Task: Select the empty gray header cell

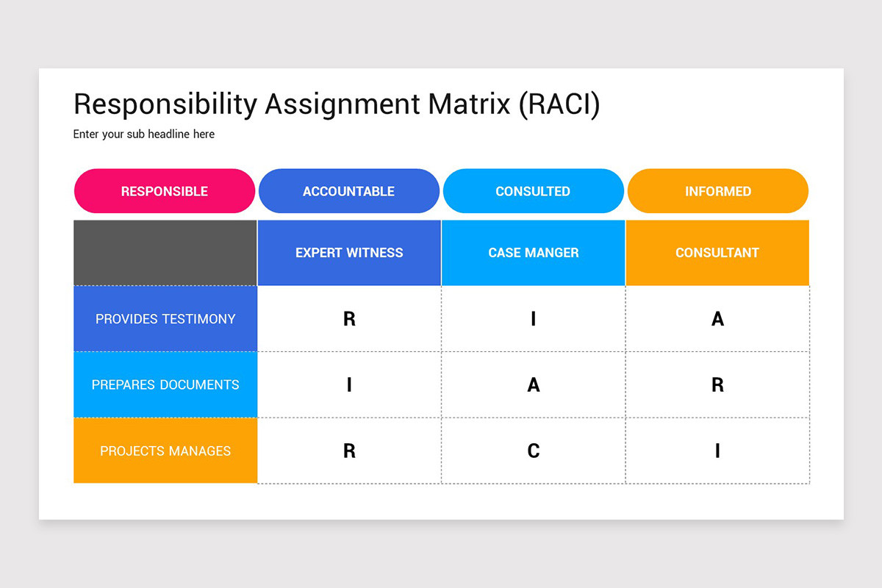Action: coord(165,253)
